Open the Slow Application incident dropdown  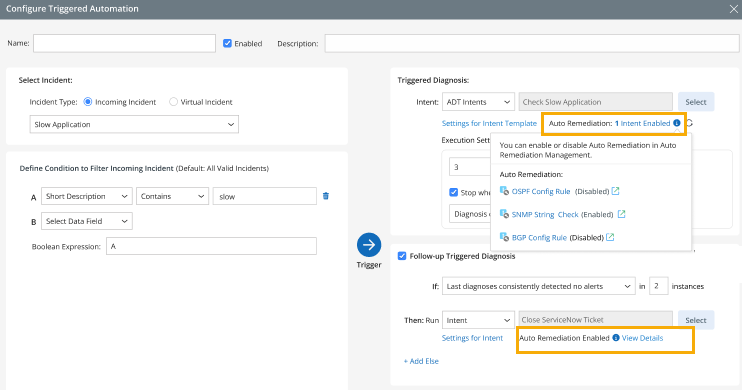tap(134, 124)
